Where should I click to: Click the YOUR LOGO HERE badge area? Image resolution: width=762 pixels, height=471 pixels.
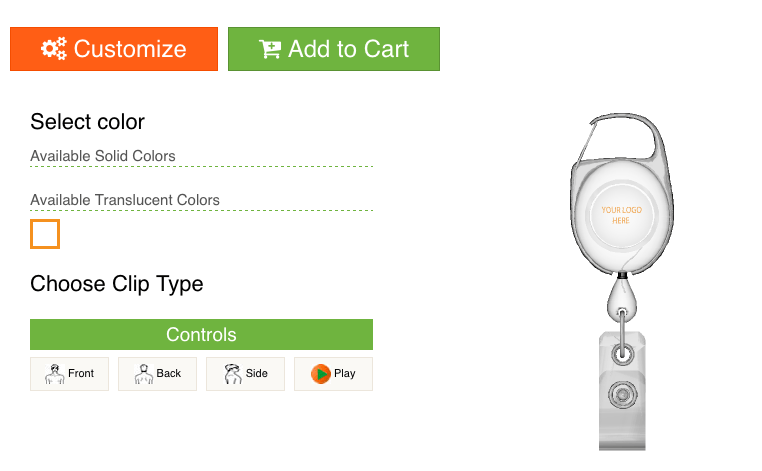(x=622, y=215)
